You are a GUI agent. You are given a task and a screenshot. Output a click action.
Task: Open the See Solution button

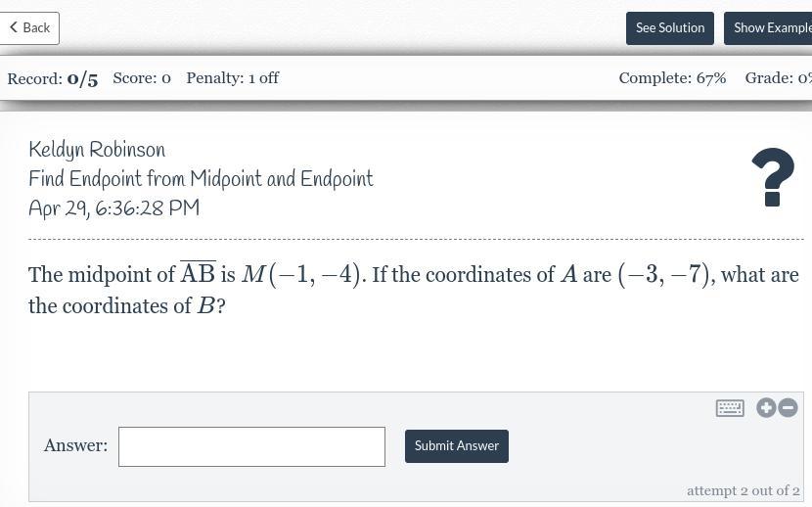tap(670, 28)
